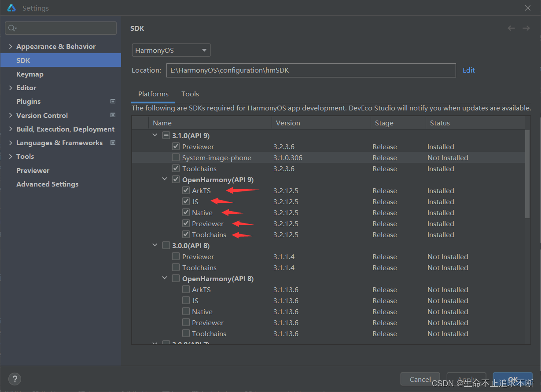541x392 pixels.
Task: Click the OK button
Action: point(512,379)
